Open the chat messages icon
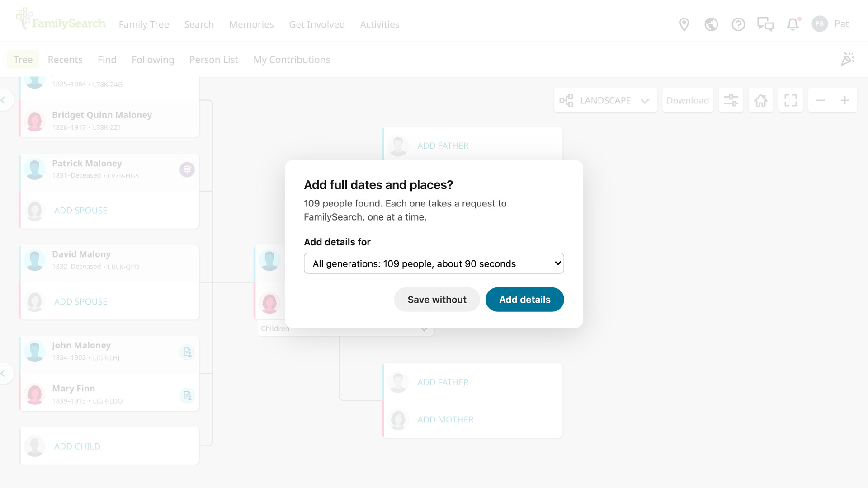Screen dimensions: 868x488 765,24
